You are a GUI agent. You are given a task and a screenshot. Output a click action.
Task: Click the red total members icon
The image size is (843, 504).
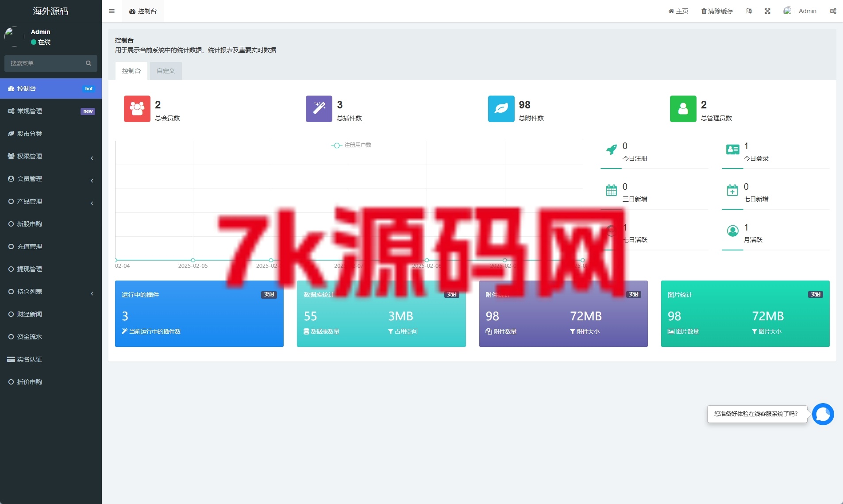pos(137,109)
